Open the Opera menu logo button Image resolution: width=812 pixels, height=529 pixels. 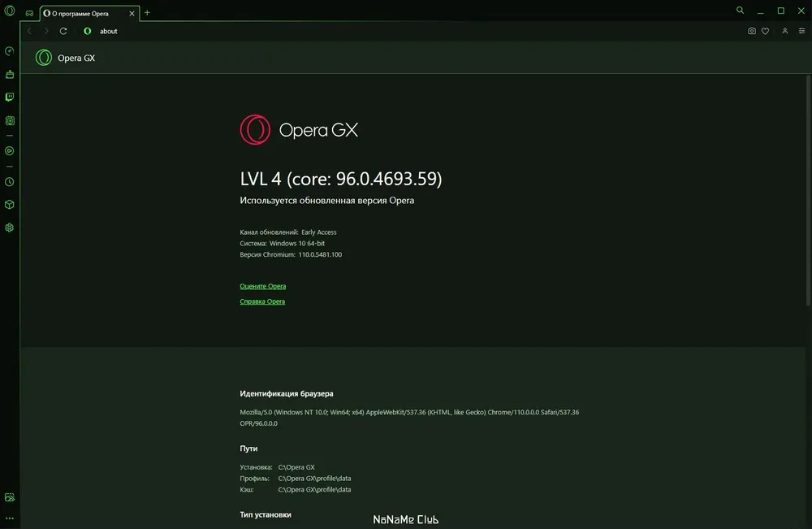pyautogui.click(x=9, y=11)
